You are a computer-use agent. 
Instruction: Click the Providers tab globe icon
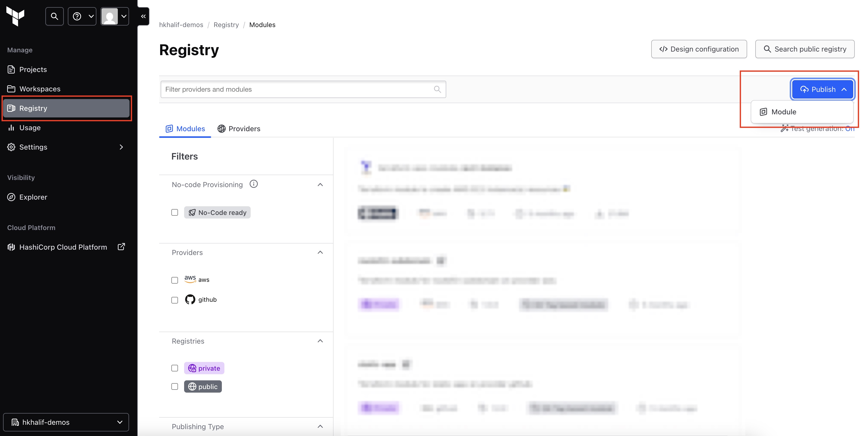(221, 129)
